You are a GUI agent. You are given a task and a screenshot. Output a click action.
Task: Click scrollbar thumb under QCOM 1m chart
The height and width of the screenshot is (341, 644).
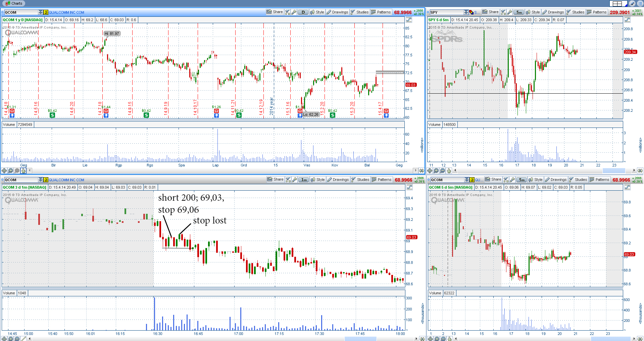pyautogui.click(x=360, y=339)
